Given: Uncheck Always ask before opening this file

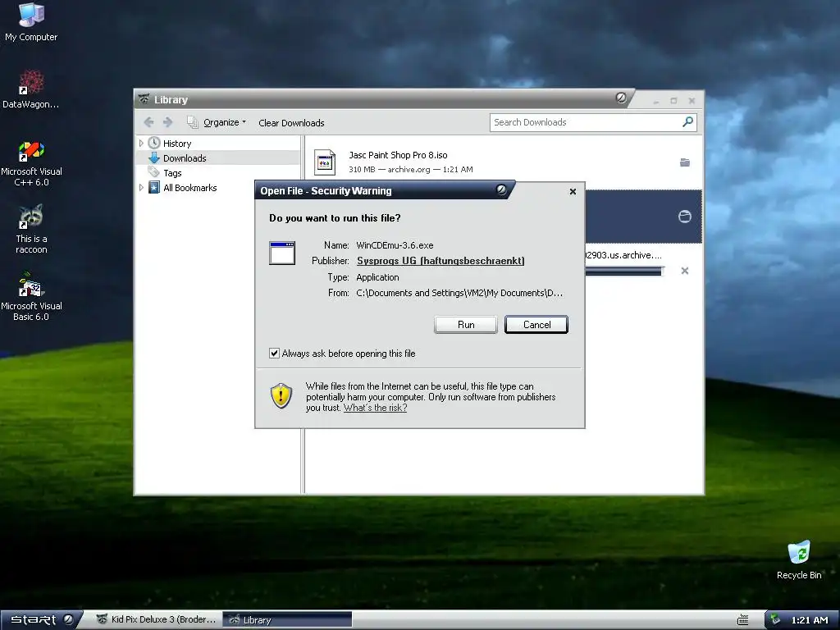Looking at the screenshot, I should pyautogui.click(x=274, y=353).
